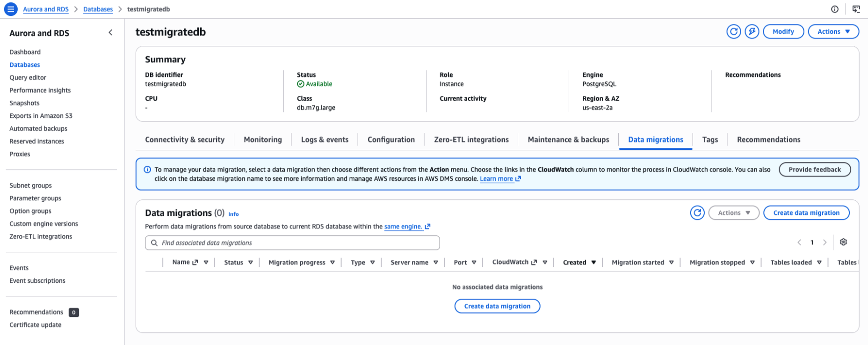868x345 pixels.
Task: Click external link icon after Learn more
Action: point(518,179)
